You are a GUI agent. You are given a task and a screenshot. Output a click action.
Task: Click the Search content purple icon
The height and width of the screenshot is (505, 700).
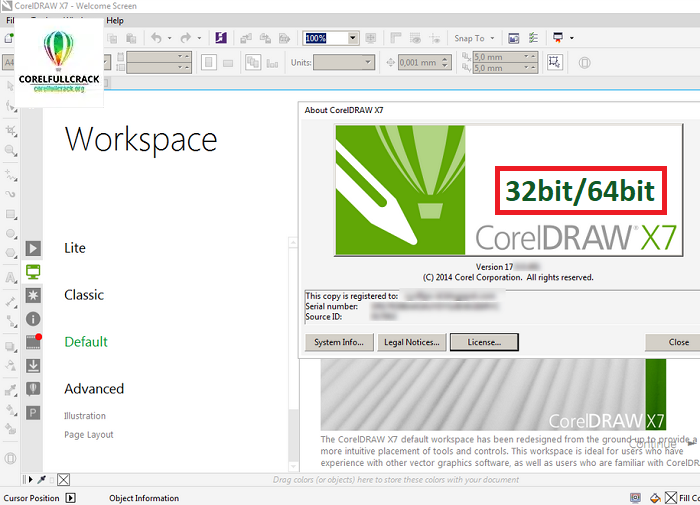(221, 38)
